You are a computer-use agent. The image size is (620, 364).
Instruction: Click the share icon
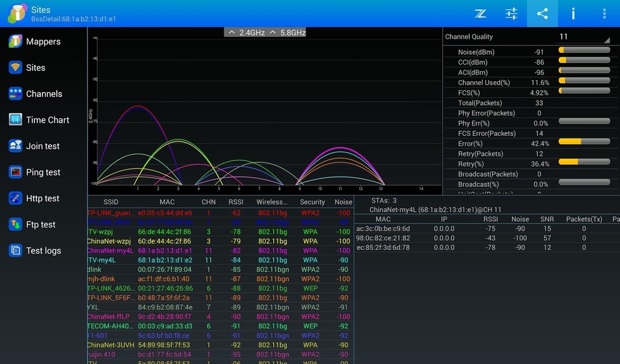(x=542, y=14)
